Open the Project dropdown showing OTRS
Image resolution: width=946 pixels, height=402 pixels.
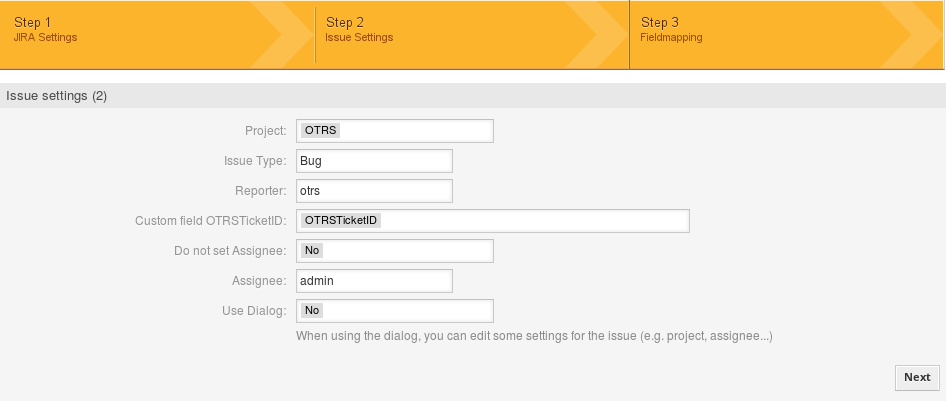(x=394, y=131)
